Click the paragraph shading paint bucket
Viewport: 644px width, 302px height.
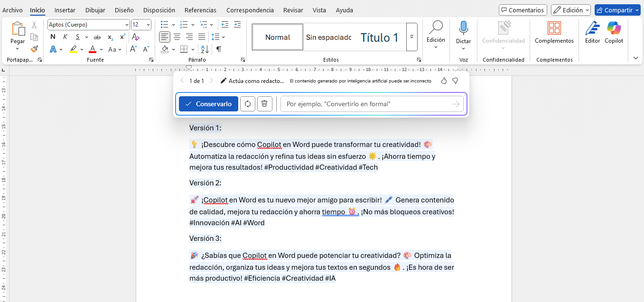[165, 49]
